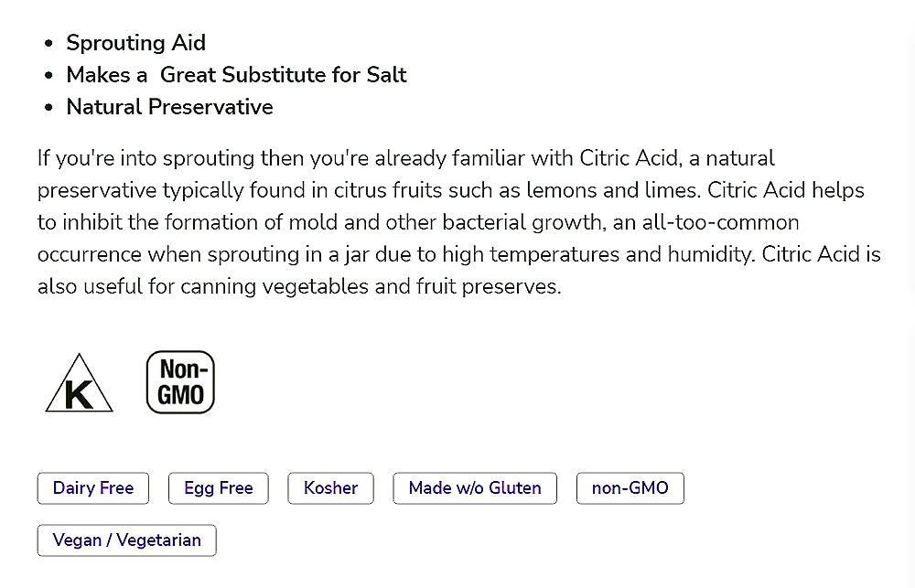Click the Natural Preservative bullet text

click(169, 107)
